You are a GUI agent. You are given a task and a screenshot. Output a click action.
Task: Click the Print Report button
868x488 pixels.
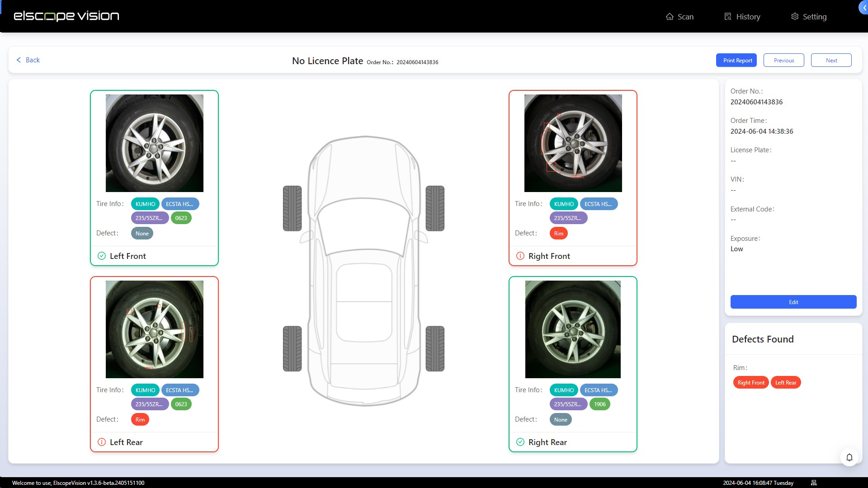pyautogui.click(x=736, y=60)
